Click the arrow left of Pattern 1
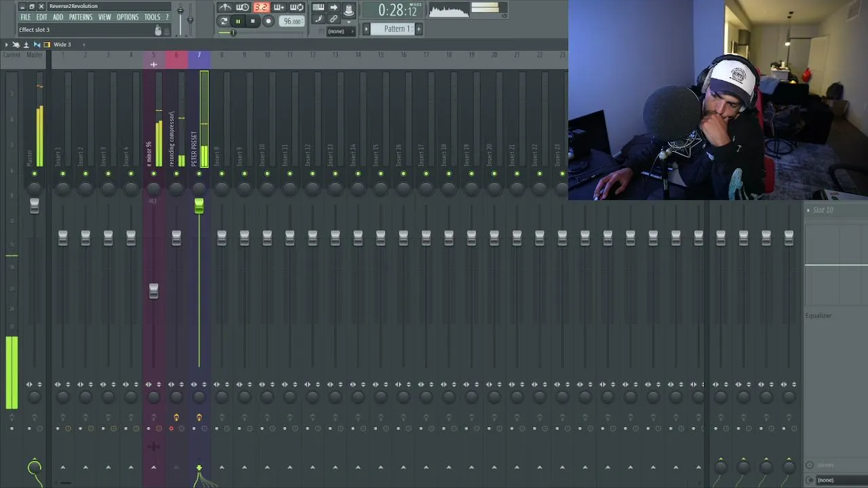The height and width of the screenshot is (488, 868). point(366,28)
